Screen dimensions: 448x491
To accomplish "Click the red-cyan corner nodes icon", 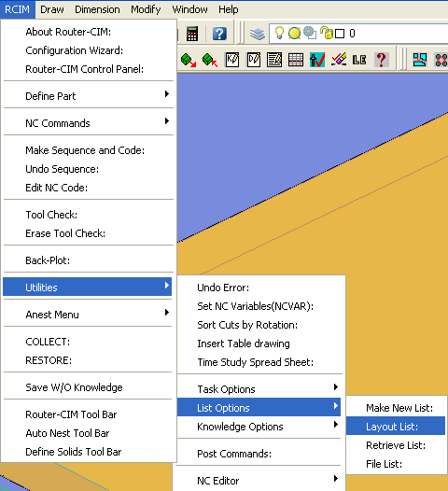I will tap(441, 60).
